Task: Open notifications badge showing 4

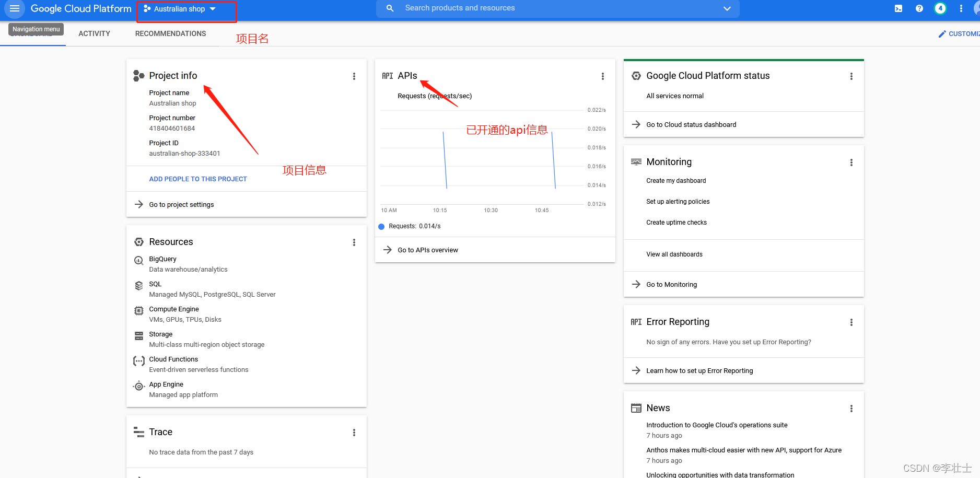Action: coord(940,8)
